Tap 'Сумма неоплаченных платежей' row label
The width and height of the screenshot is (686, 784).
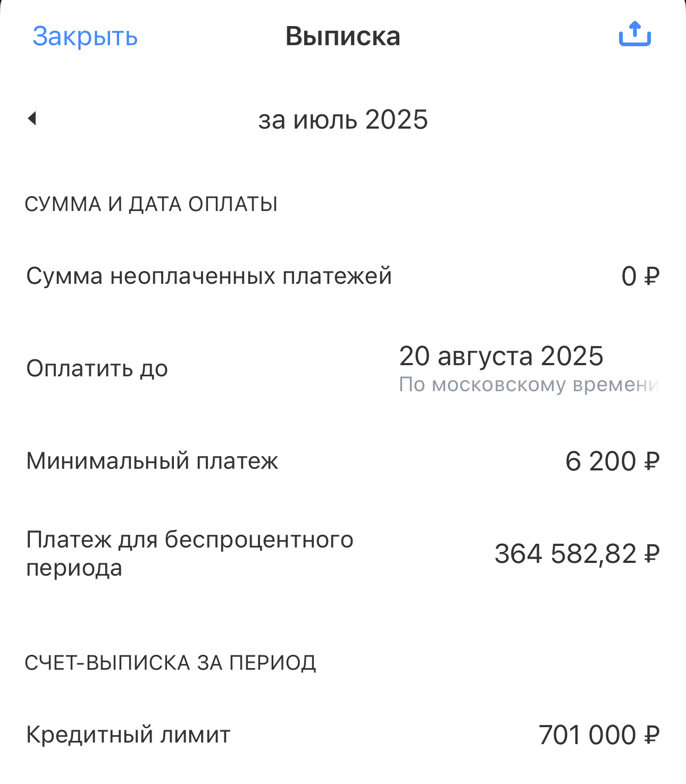coord(209,276)
